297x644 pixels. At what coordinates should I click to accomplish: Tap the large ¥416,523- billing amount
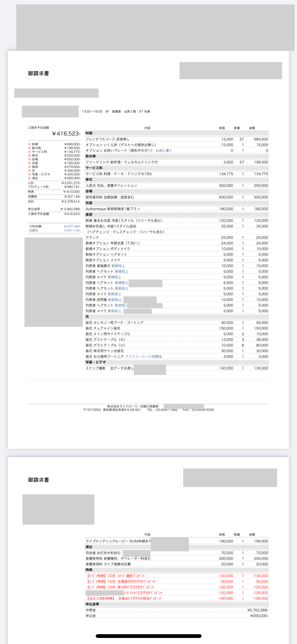coord(66,134)
